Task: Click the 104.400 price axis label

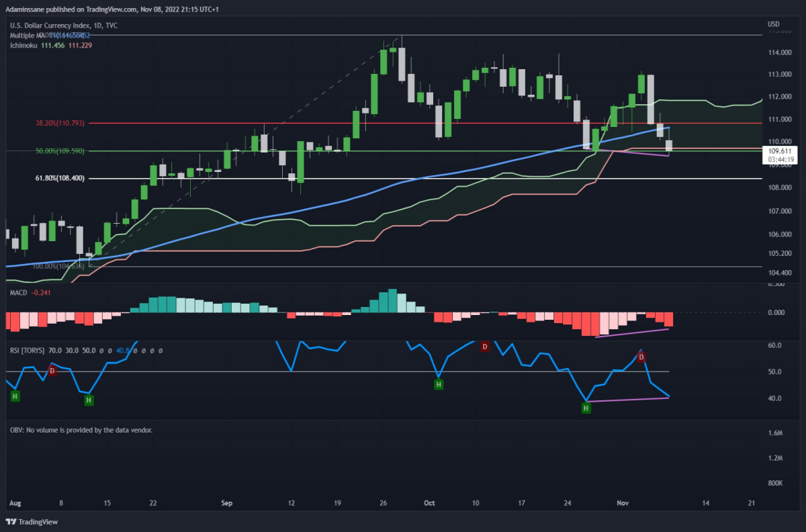Action: click(779, 273)
